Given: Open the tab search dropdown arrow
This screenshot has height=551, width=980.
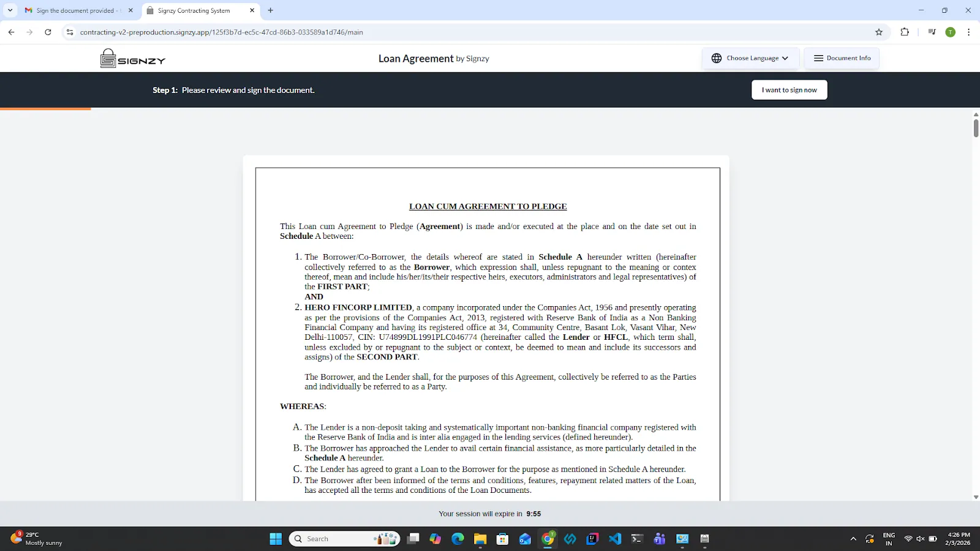Looking at the screenshot, I should [x=10, y=10].
